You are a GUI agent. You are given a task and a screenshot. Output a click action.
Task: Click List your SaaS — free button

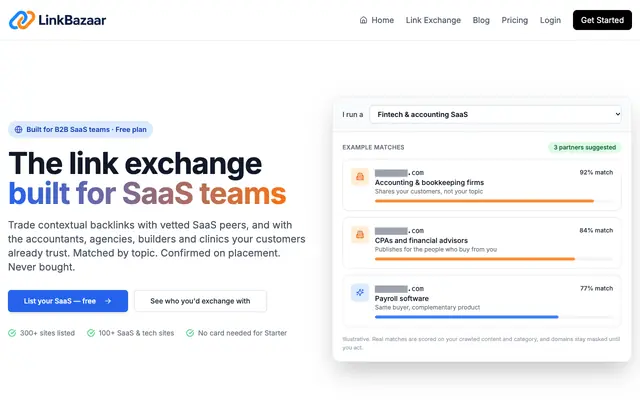tap(68, 301)
